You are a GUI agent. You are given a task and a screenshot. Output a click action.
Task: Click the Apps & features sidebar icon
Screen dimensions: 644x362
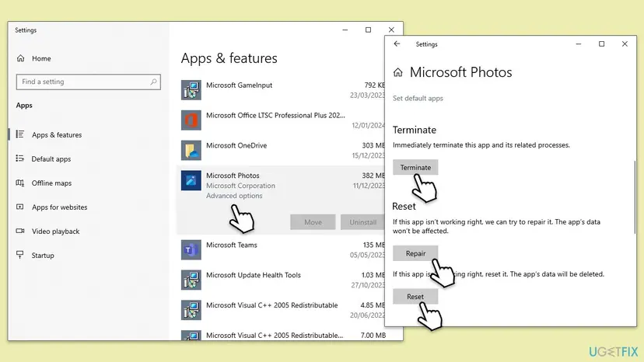[19, 134]
